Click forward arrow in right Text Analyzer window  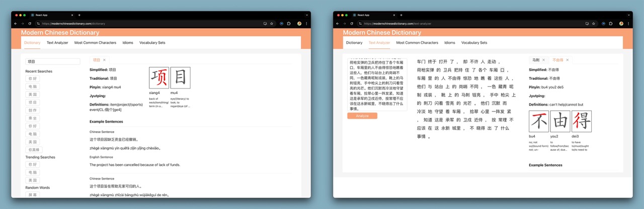(345, 24)
